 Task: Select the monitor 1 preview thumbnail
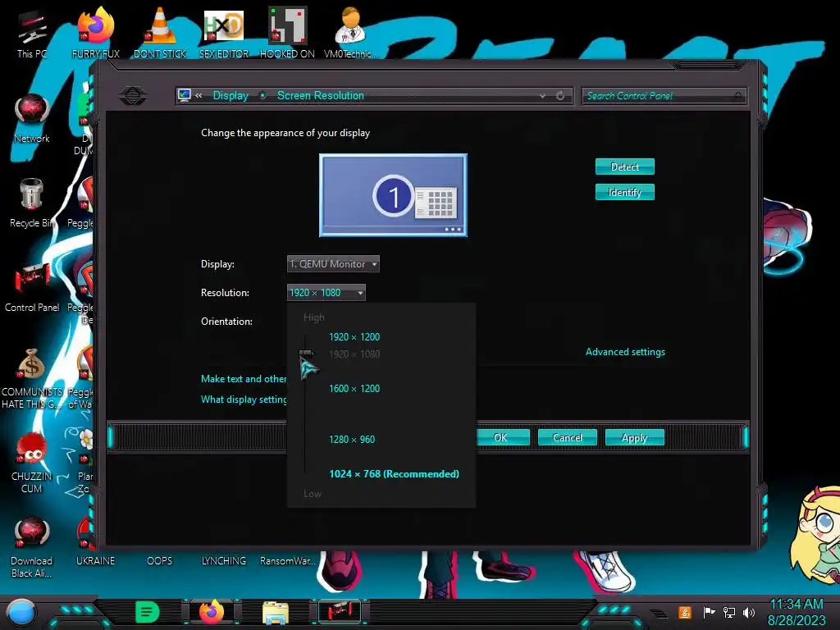point(393,195)
